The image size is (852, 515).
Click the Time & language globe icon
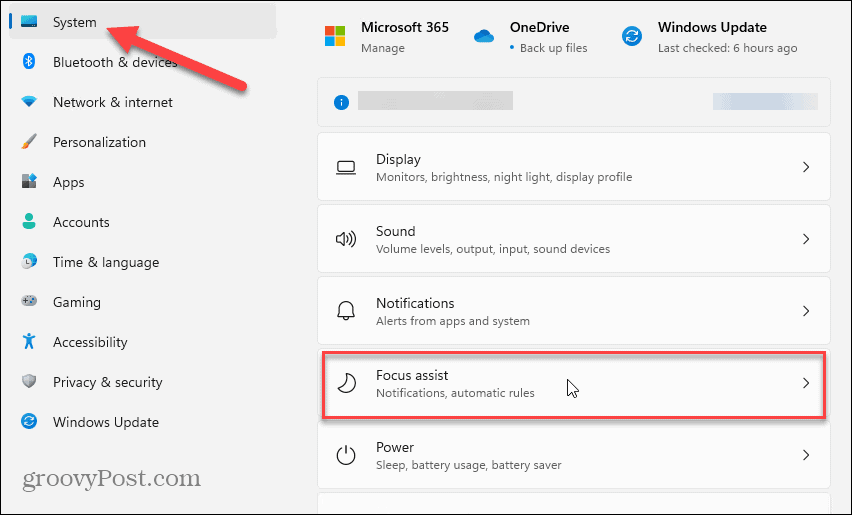click(29, 262)
